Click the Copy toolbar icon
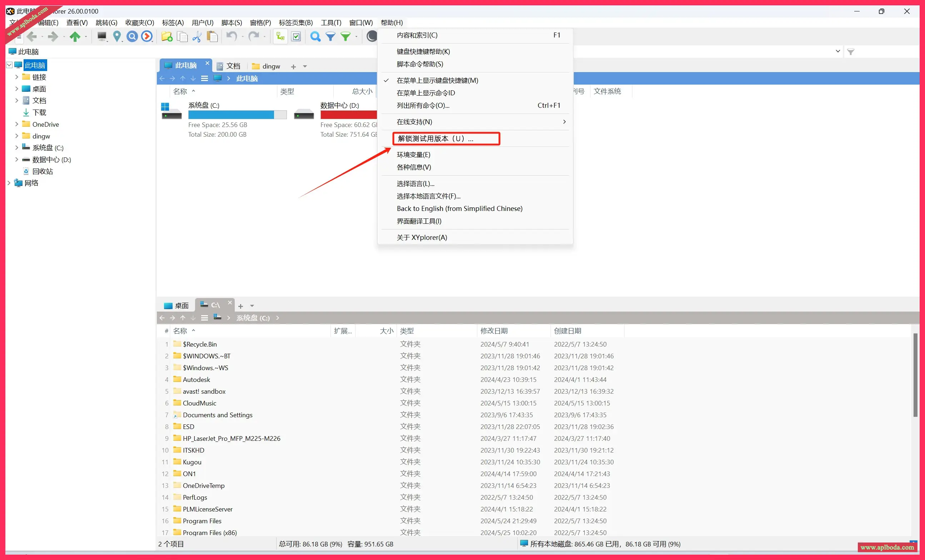Viewport: 925px width, 560px height. pos(182,36)
